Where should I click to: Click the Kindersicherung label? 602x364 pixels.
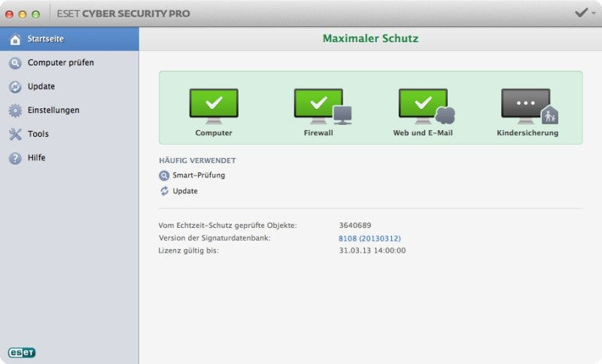coord(528,132)
